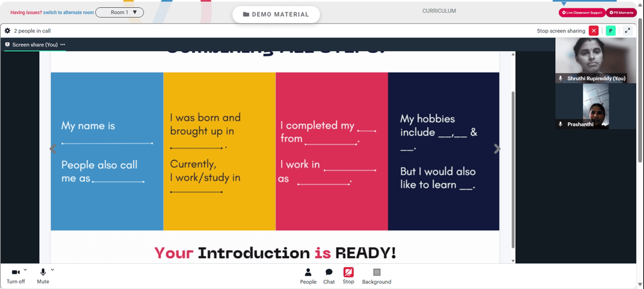Click the switch to alternate room link
This screenshot has height=289, width=644.
(x=69, y=12)
